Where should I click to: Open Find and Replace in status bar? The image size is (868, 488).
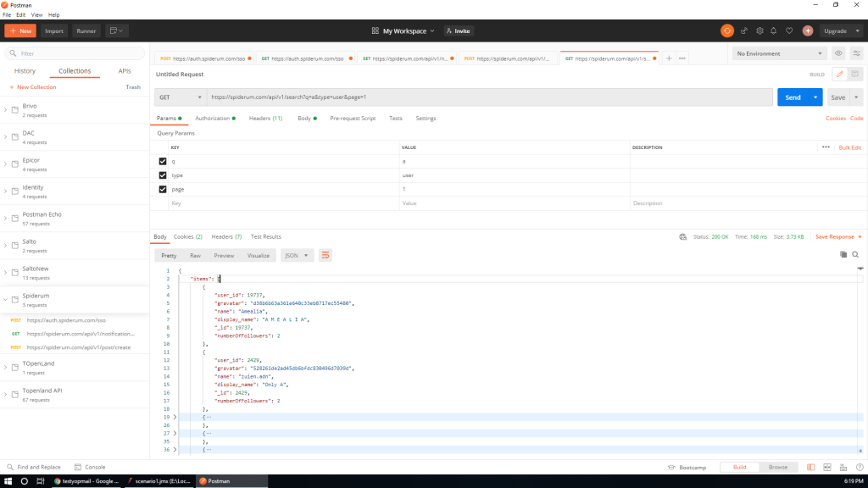(x=34, y=467)
